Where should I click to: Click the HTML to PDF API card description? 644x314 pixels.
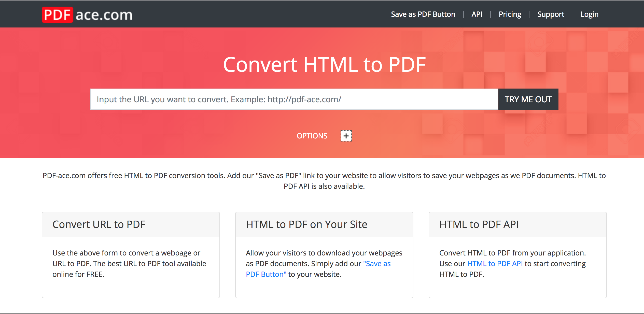pos(512,253)
